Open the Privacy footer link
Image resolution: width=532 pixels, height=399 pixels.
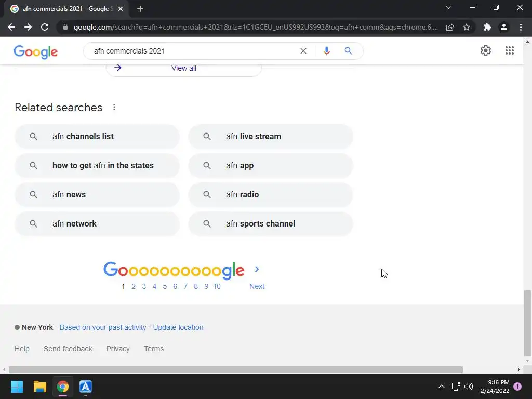pyautogui.click(x=118, y=349)
